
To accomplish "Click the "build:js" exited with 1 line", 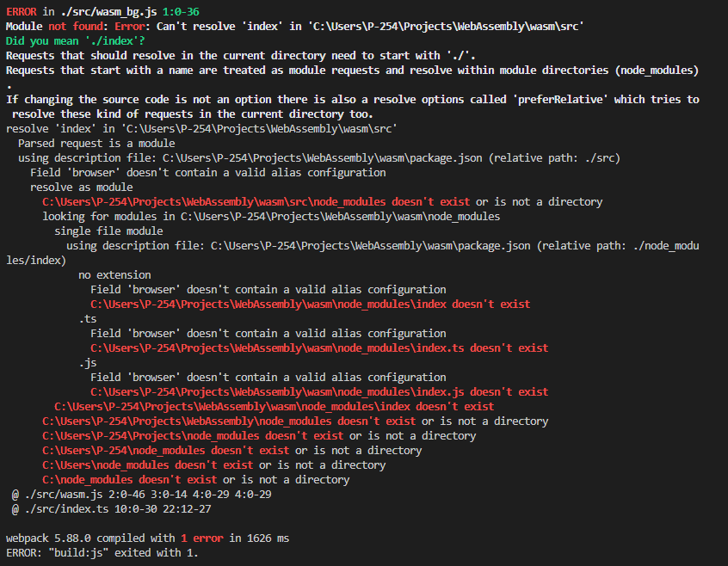I will (102, 553).
